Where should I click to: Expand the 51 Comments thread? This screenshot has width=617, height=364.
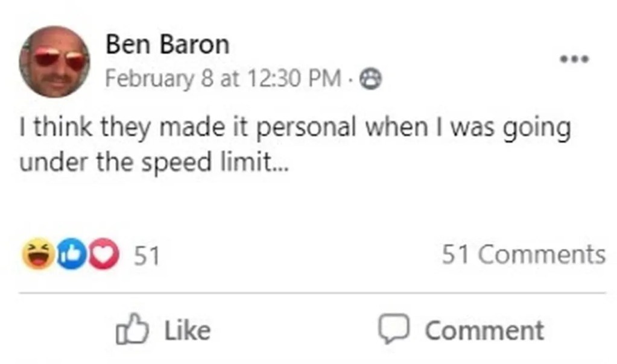(523, 254)
